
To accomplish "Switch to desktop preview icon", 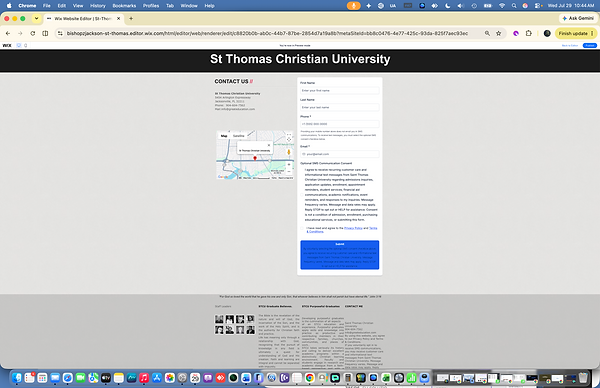I will (x=19, y=45).
